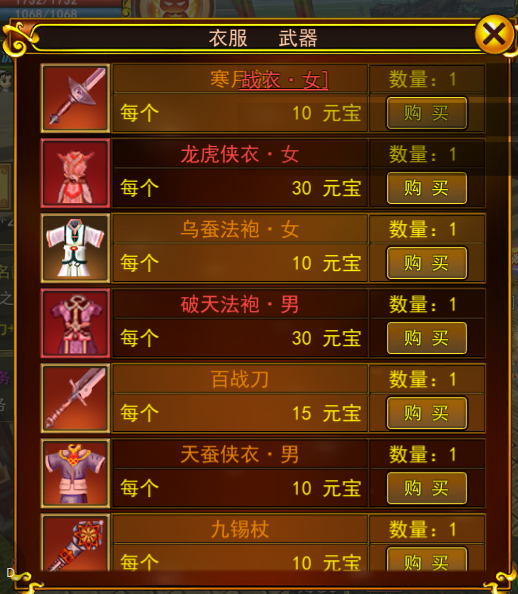This screenshot has height=594, width=518.
Task: Buy the 九锡杖 staff
Action: [427, 560]
